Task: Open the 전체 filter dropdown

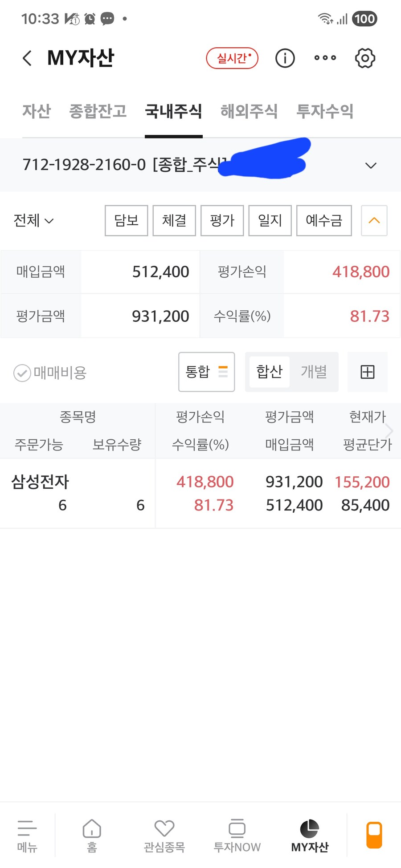Action: click(33, 220)
